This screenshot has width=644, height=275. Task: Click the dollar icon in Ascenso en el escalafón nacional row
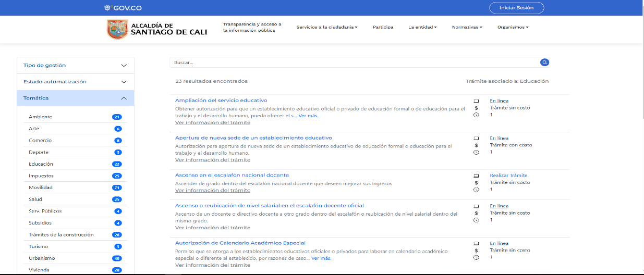476,183
